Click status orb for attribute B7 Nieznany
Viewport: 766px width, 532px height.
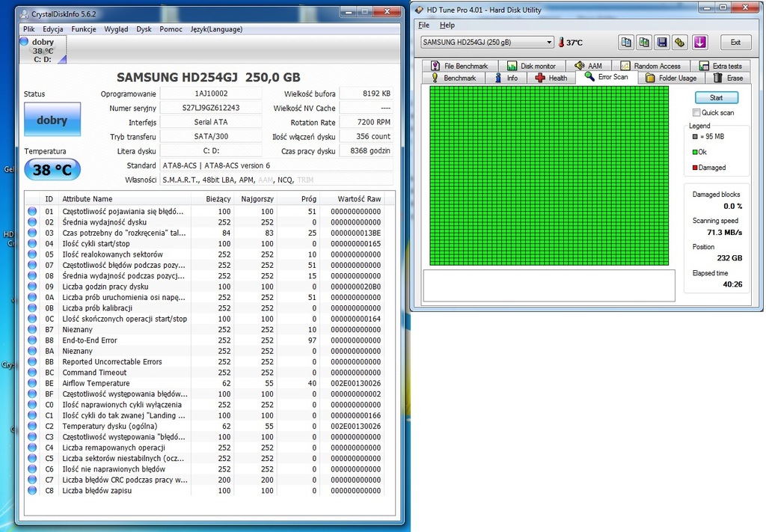click(x=32, y=330)
